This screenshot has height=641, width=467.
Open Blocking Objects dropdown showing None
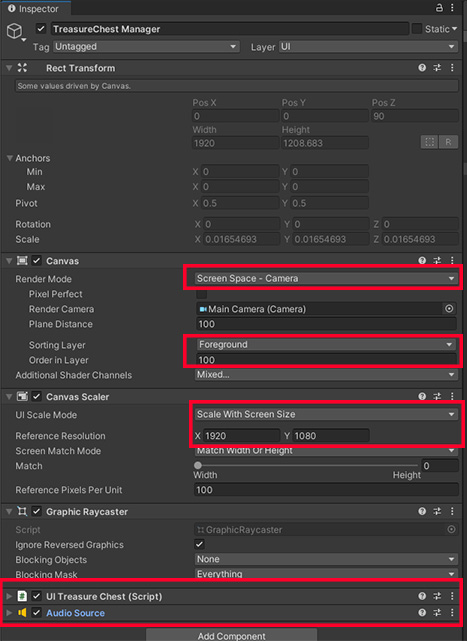tap(326, 559)
